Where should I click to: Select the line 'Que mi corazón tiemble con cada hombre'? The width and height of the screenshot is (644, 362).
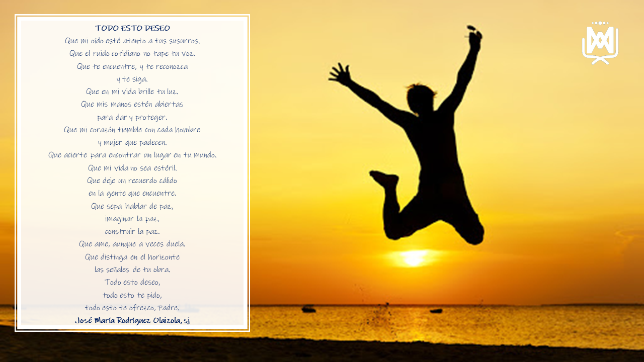click(x=132, y=130)
